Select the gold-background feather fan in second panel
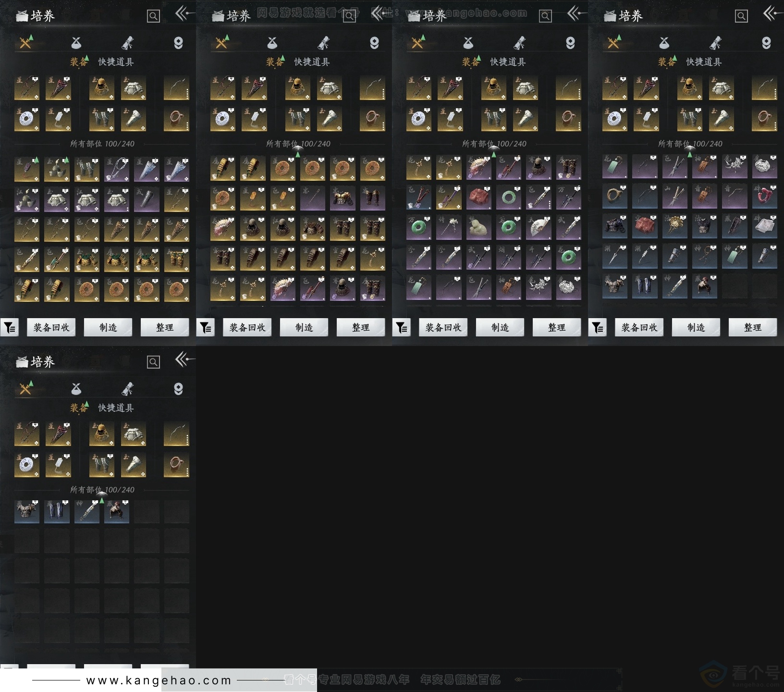784x692 pixels. [223, 229]
